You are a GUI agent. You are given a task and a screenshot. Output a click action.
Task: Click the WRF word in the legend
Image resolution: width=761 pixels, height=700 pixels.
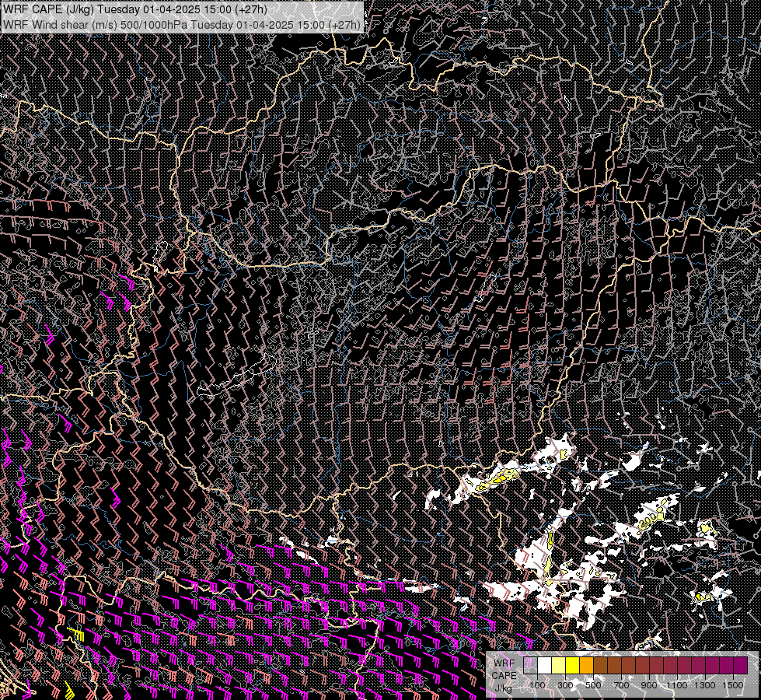click(504, 663)
